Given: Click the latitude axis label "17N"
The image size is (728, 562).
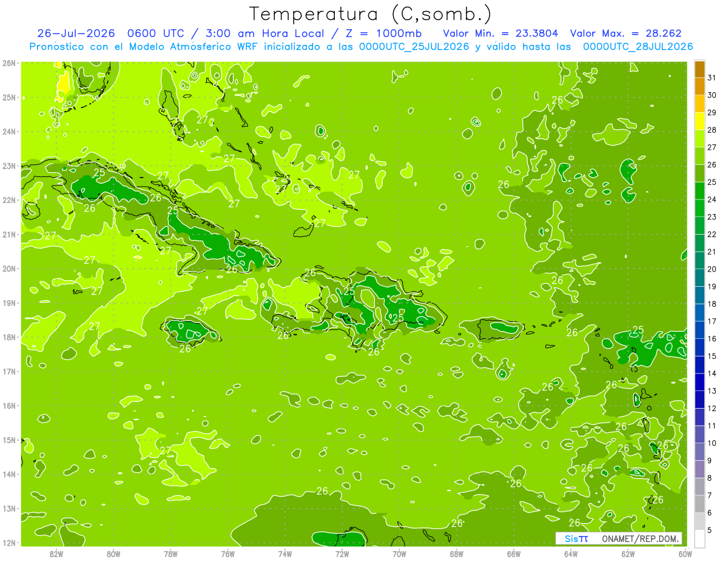Looking at the screenshot, I should [x=9, y=372].
